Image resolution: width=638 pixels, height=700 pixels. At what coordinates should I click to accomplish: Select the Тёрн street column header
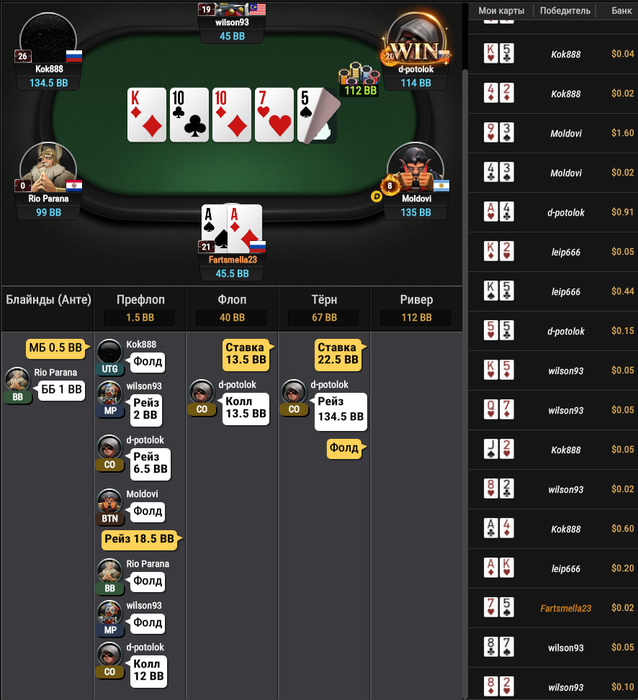tap(324, 308)
